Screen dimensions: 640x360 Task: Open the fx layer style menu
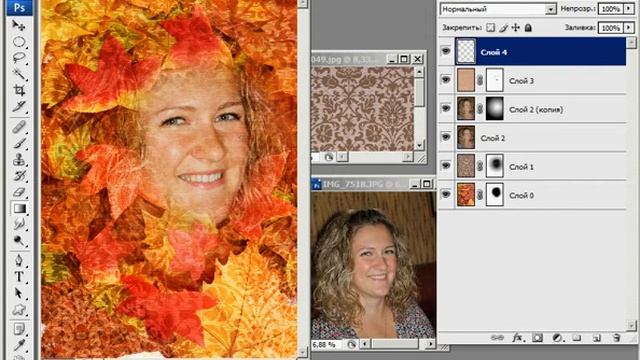pos(518,338)
